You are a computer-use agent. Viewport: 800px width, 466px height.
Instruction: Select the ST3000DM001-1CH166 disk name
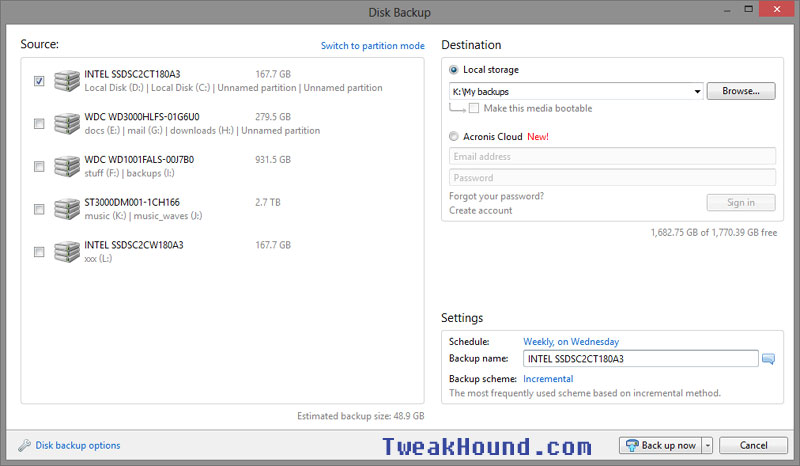(x=132, y=203)
